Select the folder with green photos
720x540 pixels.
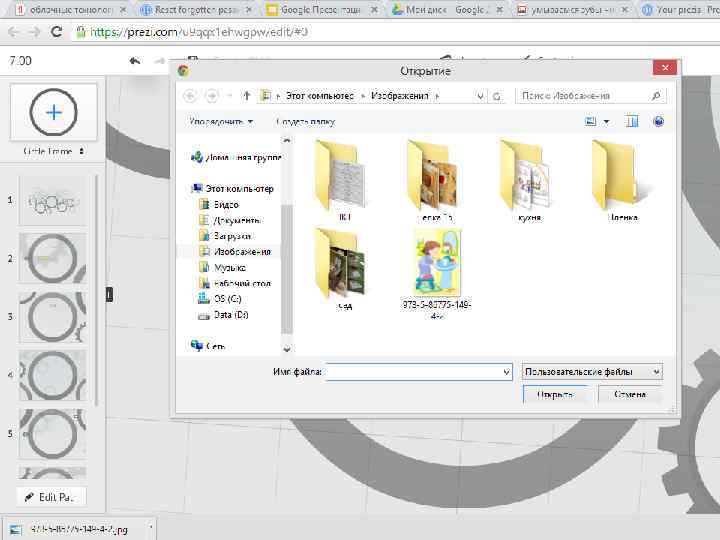point(343,270)
